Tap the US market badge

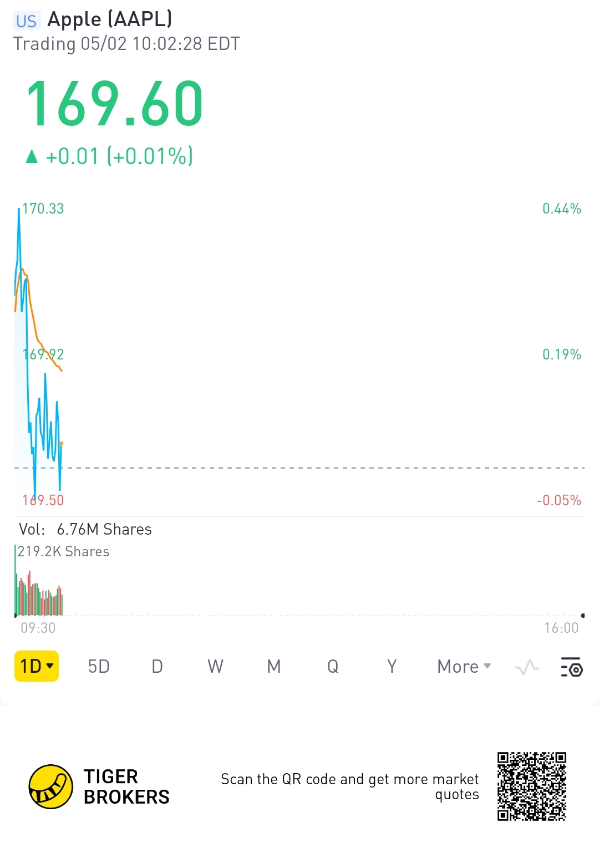pos(26,21)
